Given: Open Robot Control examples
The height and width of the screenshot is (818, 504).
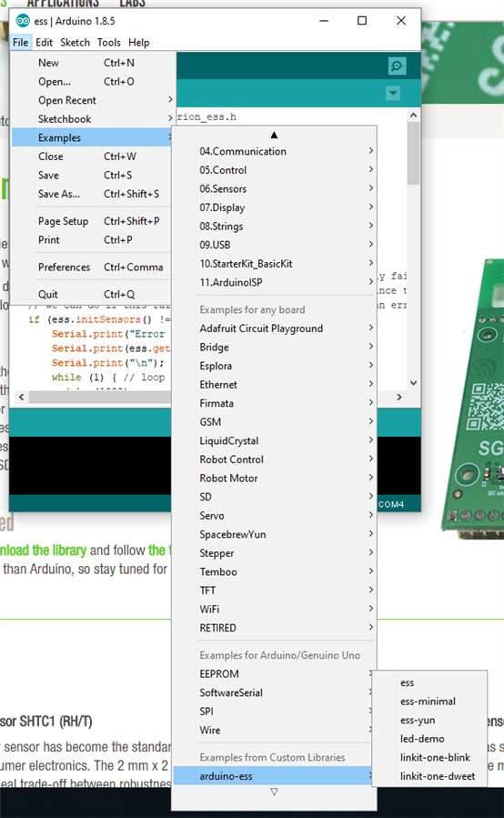Looking at the screenshot, I should coord(274,459).
